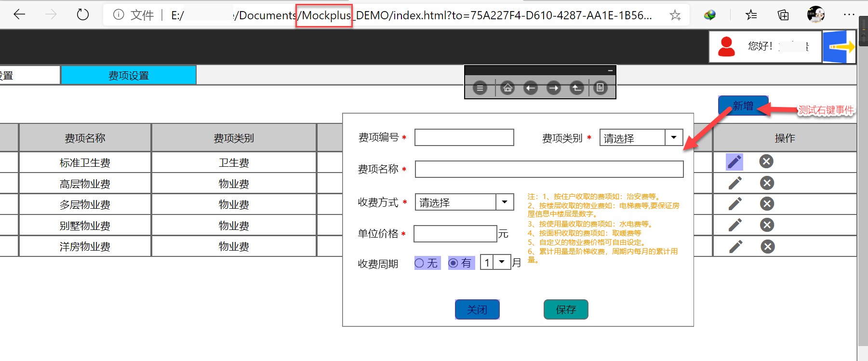Focus the 费项编号 input field
Screen dimensions: 868x361
click(464, 137)
